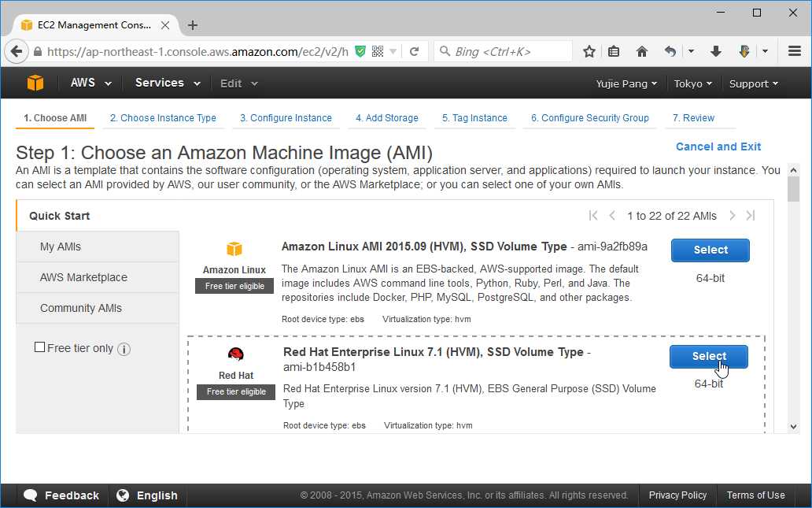Open the browser hamburger menu
The width and height of the screenshot is (812, 508).
(x=795, y=51)
